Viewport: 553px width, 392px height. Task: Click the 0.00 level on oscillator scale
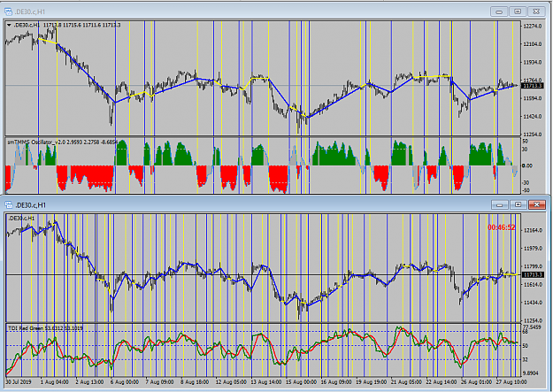(x=527, y=165)
